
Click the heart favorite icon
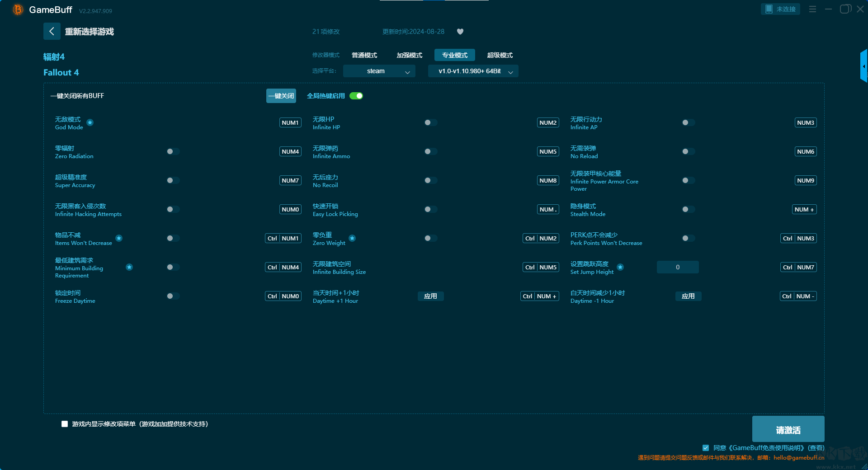pyautogui.click(x=460, y=32)
